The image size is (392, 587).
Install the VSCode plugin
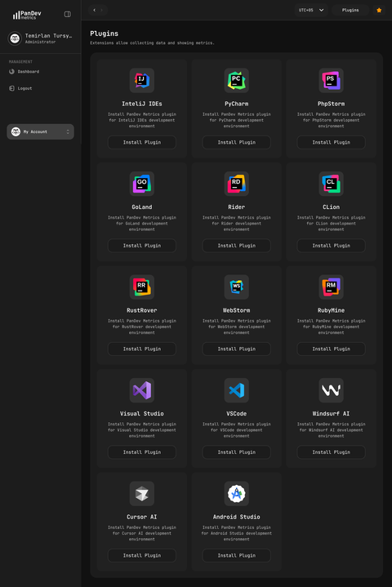pos(237,452)
